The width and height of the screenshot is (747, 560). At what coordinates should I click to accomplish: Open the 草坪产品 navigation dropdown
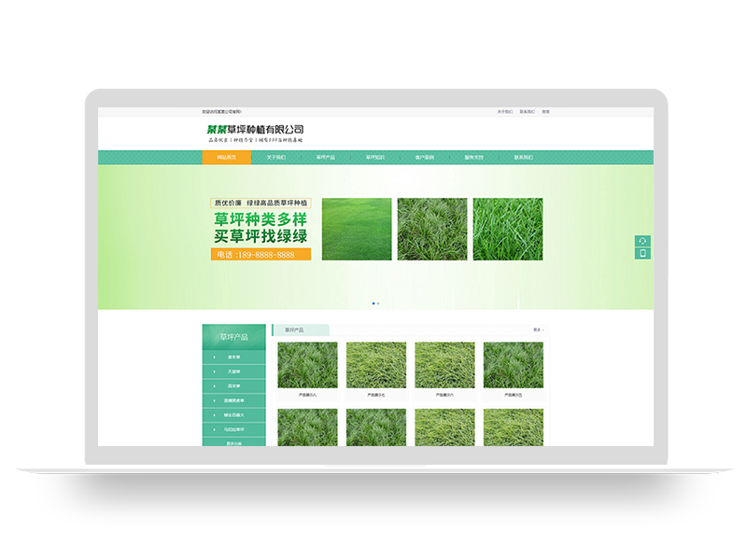pyautogui.click(x=327, y=157)
